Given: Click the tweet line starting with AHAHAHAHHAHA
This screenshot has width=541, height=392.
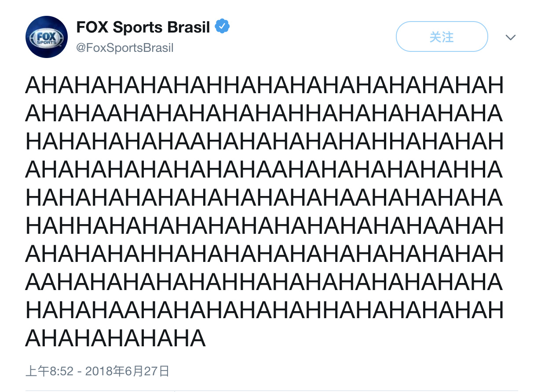Looking at the screenshot, I should pos(264,254).
